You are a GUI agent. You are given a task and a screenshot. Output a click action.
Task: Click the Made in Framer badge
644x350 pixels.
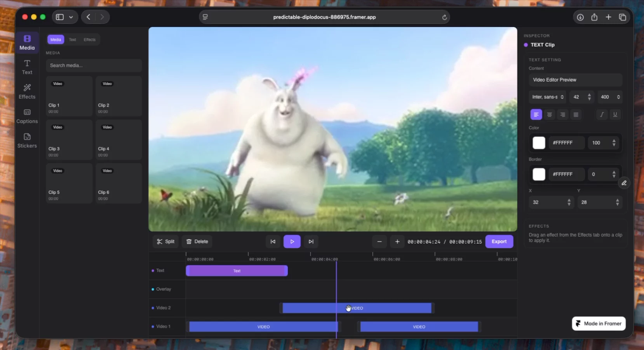(599, 324)
